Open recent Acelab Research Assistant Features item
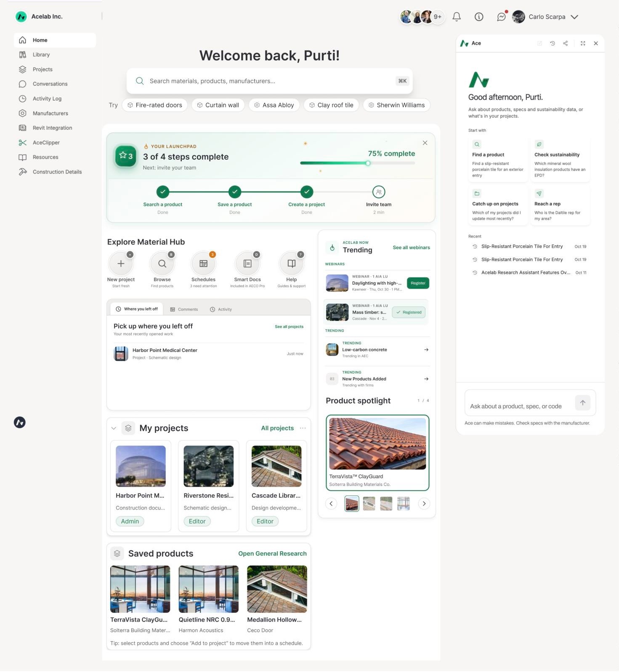 529,273
